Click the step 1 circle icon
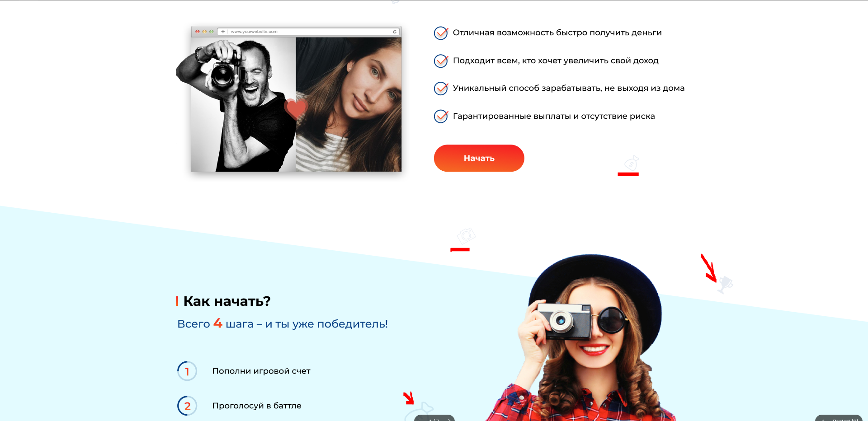This screenshot has width=868, height=421. pyautogui.click(x=187, y=371)
